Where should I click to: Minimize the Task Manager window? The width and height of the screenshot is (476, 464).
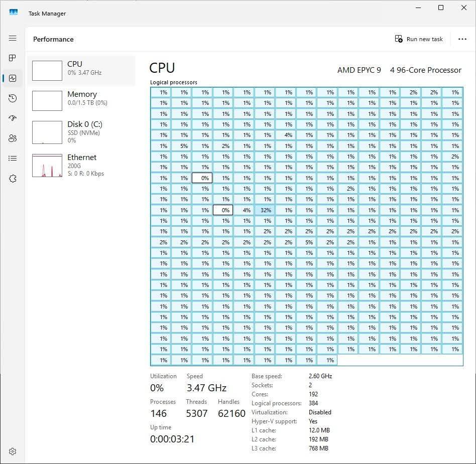tap(418, 8)
